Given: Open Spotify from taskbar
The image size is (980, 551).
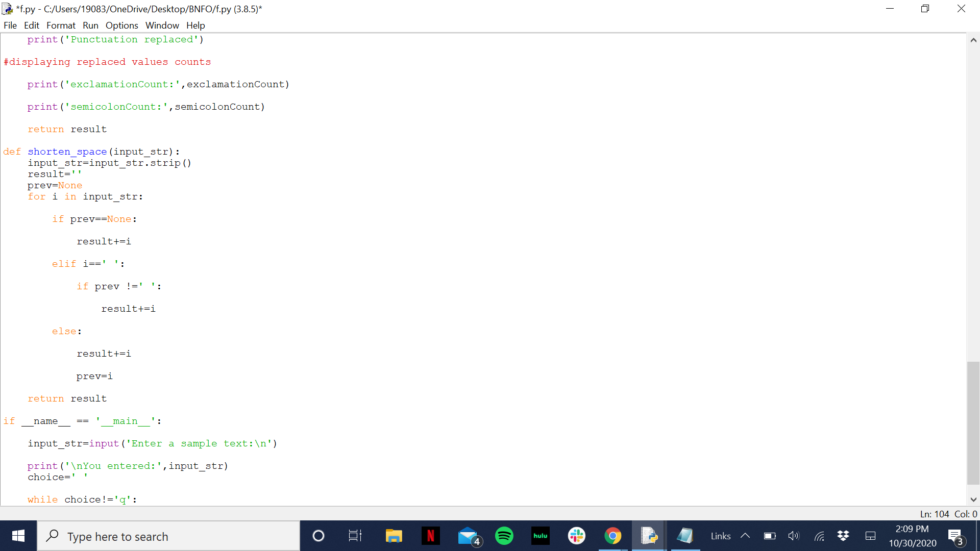Looking at the screenshot, I should [504, 536].
